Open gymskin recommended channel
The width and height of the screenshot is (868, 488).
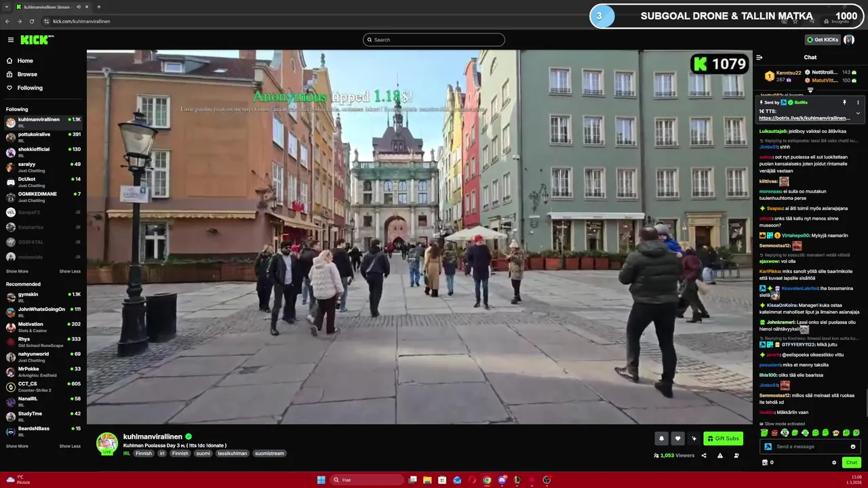tap(43, 297)
